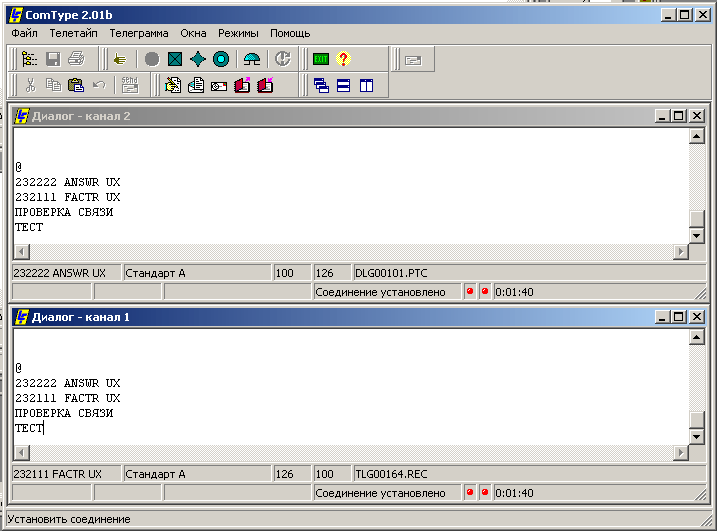
Task: Click the pointing hand icon
Action: (120, 59)
